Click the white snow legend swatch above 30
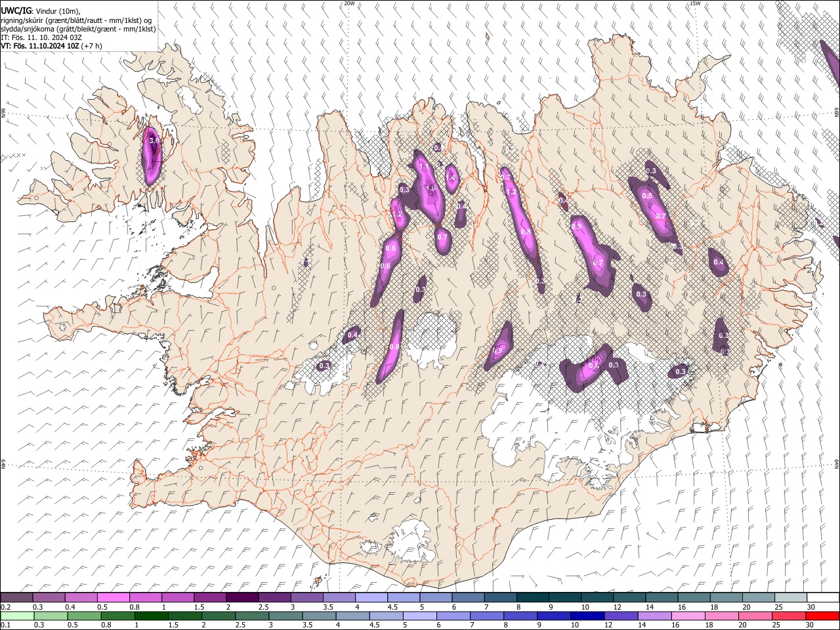The height and width of the screenshot is (630, 840). (823, 597)
